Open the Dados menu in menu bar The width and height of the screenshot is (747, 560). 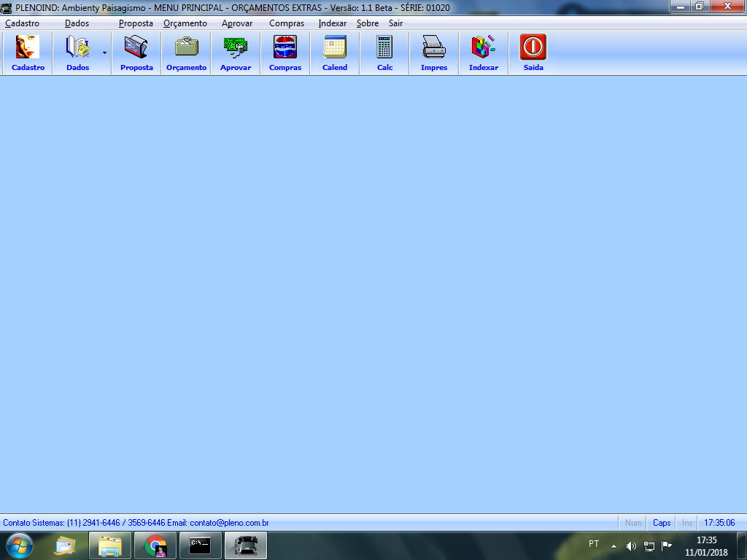(77, 23)
